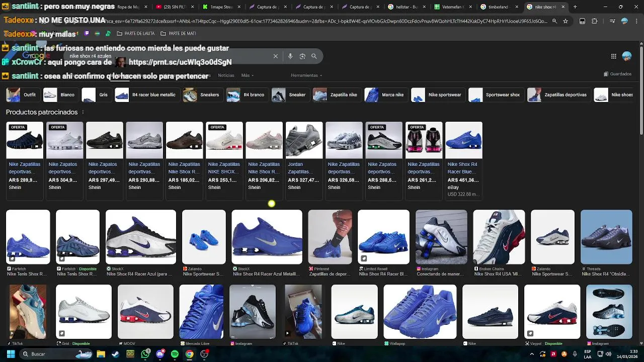Open Google Lens image search icon
The height and width of the screenshot is (362, 644).
pyautogui.click(x=302, y=56)
